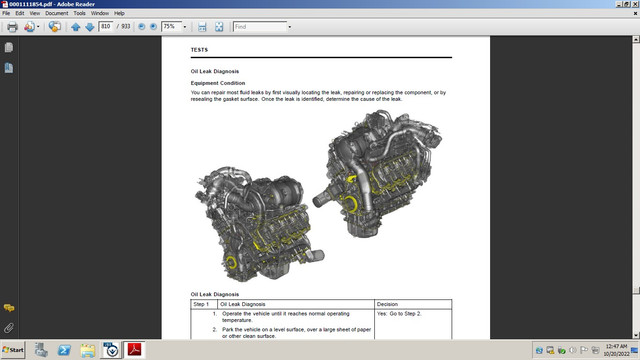Click the 'Decision' table header cell

click(413, 304)
